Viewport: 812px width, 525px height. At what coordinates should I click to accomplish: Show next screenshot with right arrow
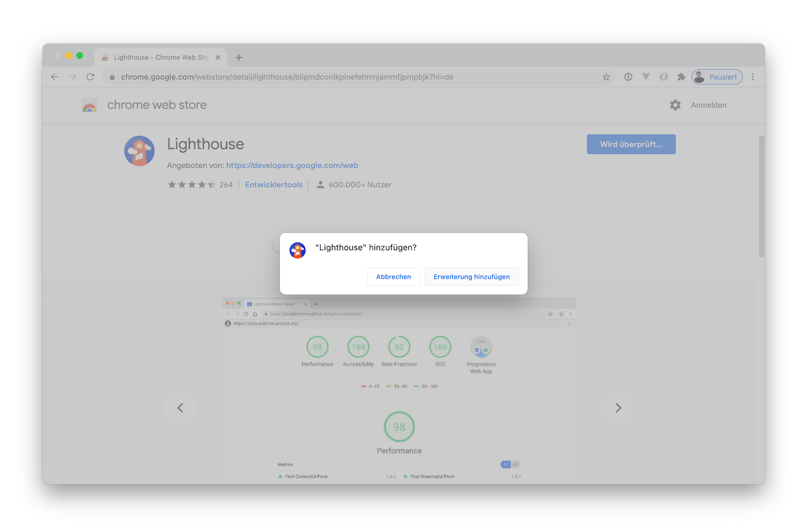[x=618, y=408]
